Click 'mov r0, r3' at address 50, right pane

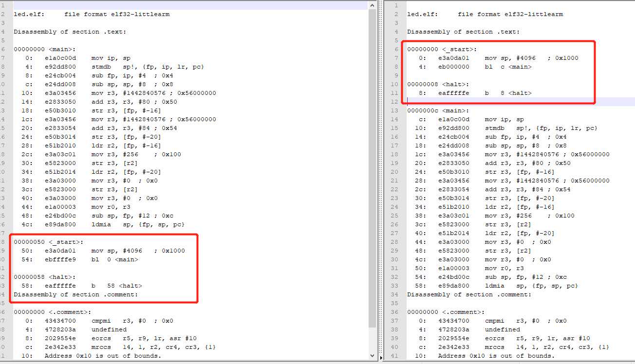point(504,268)
